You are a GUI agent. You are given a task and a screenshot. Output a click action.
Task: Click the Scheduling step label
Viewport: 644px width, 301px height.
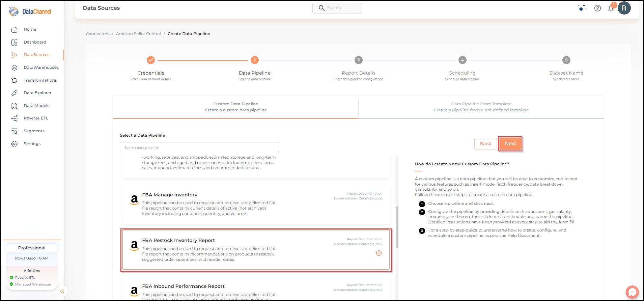coord(463,73)
